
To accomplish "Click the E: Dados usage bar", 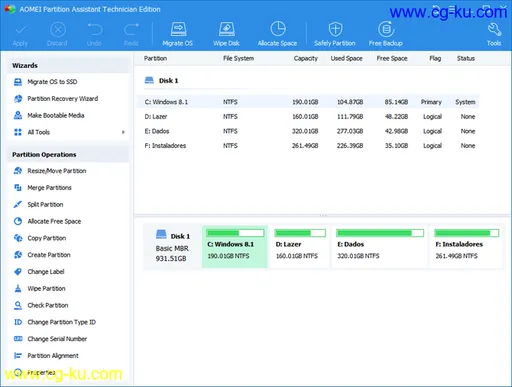I will click(380, 233).
